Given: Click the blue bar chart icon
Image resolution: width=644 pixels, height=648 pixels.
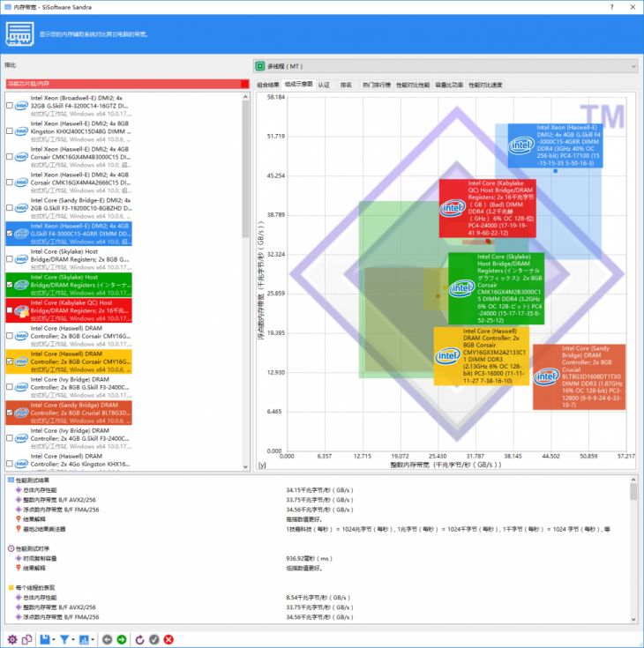Looking at the screenshot, I should point(84,639).
